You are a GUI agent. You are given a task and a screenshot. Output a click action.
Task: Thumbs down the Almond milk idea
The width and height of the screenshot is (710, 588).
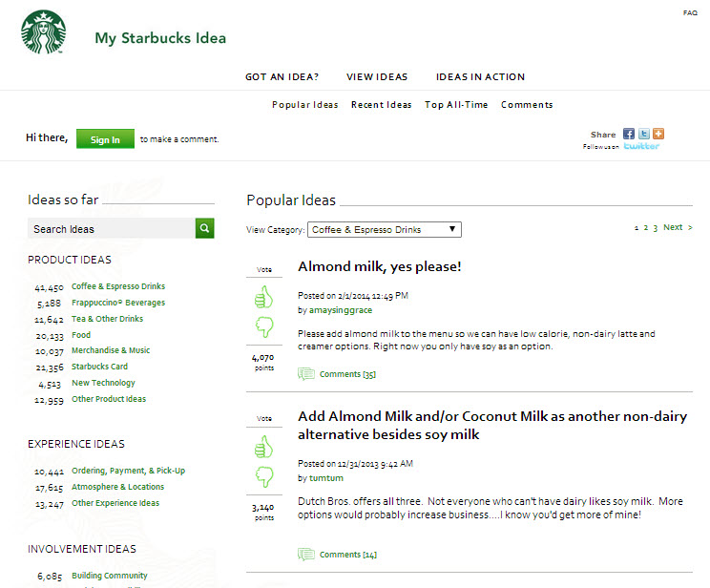pos(264,327)
